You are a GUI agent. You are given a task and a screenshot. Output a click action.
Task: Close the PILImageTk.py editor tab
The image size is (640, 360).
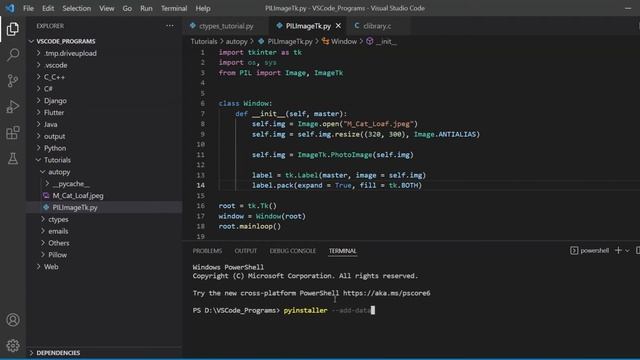pyautogui.click(x=338, y=26)
